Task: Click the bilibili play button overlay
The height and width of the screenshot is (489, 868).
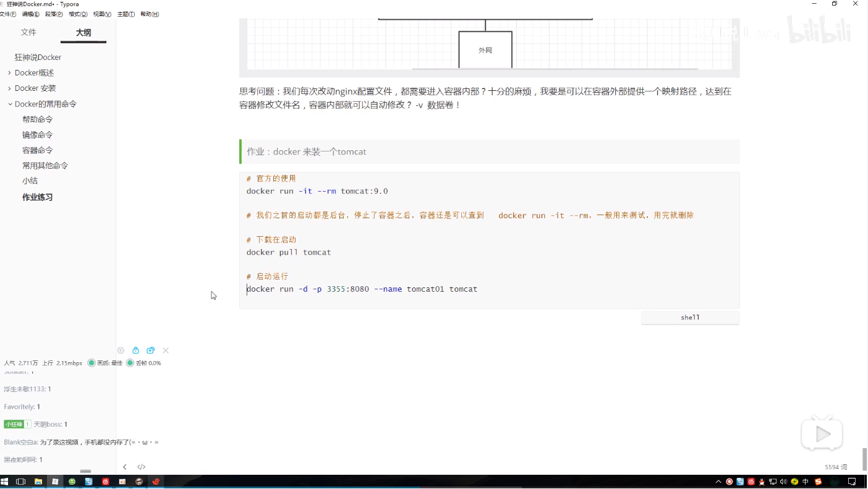Action: [822, 434]
